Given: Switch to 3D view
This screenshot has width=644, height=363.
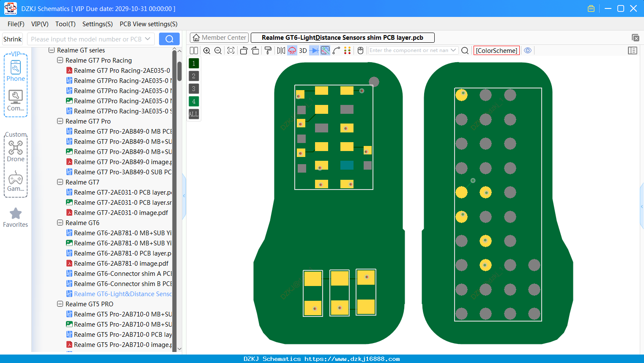Looking at the screenshot, I should [303, 51].
